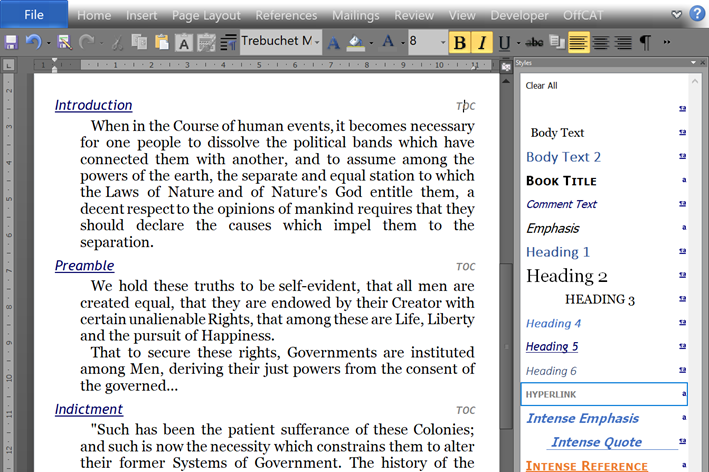
Task: Toggle Italic formatting off
Action: click(482, 42)
